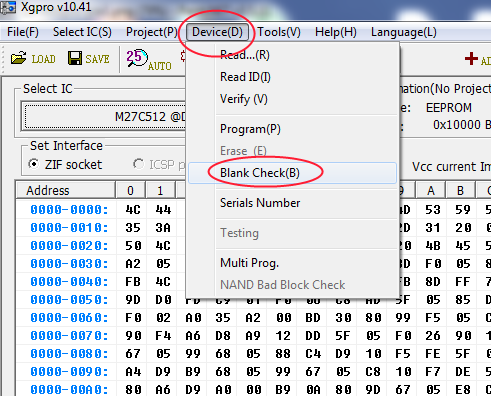Viewport: 491px width, 396px height.
Task: Open the Language(L) menu
Action: [x=404, y=32]
